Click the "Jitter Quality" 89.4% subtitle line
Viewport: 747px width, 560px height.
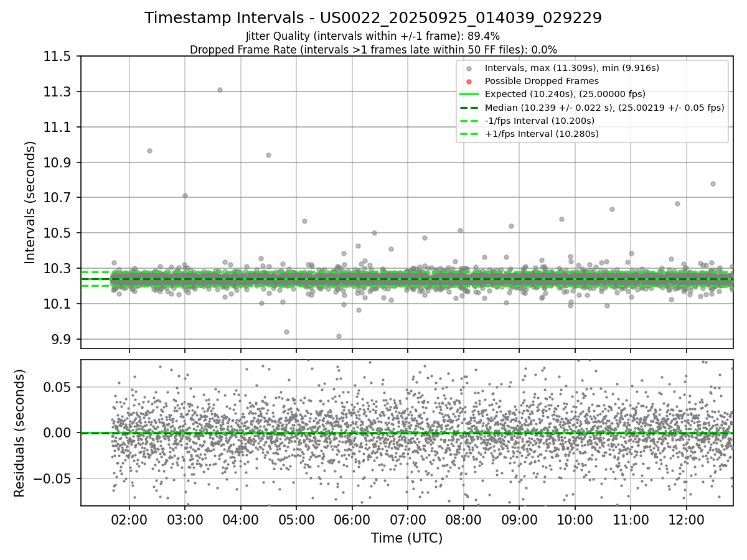(x=373, y=36)
